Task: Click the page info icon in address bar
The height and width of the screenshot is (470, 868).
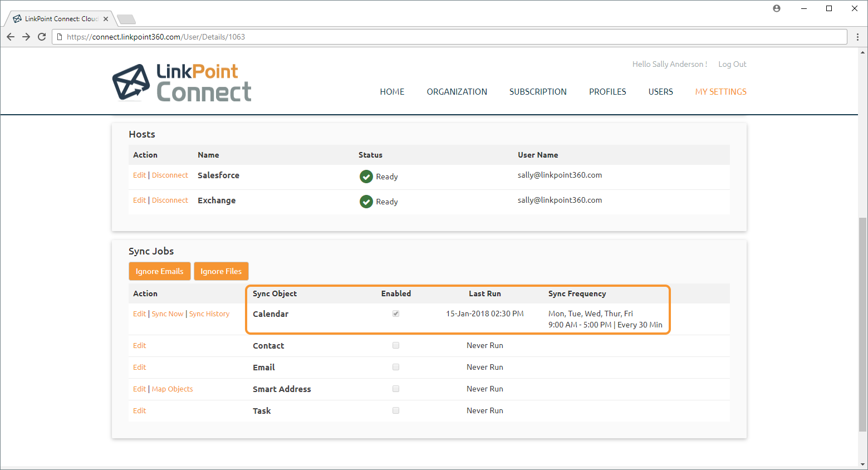Action: click(60, 37)
